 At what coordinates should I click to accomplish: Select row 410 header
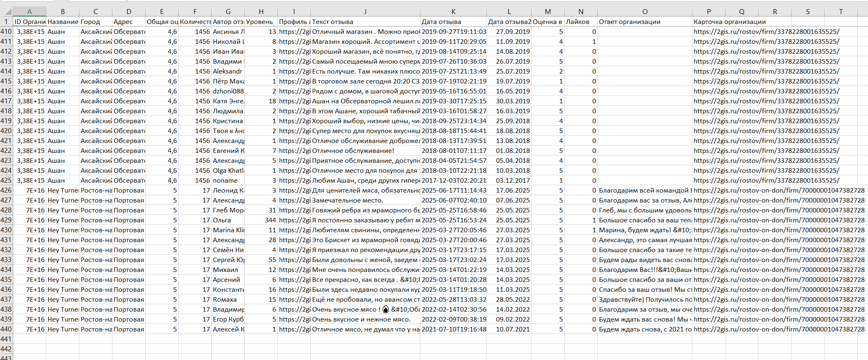pos(6,31)
